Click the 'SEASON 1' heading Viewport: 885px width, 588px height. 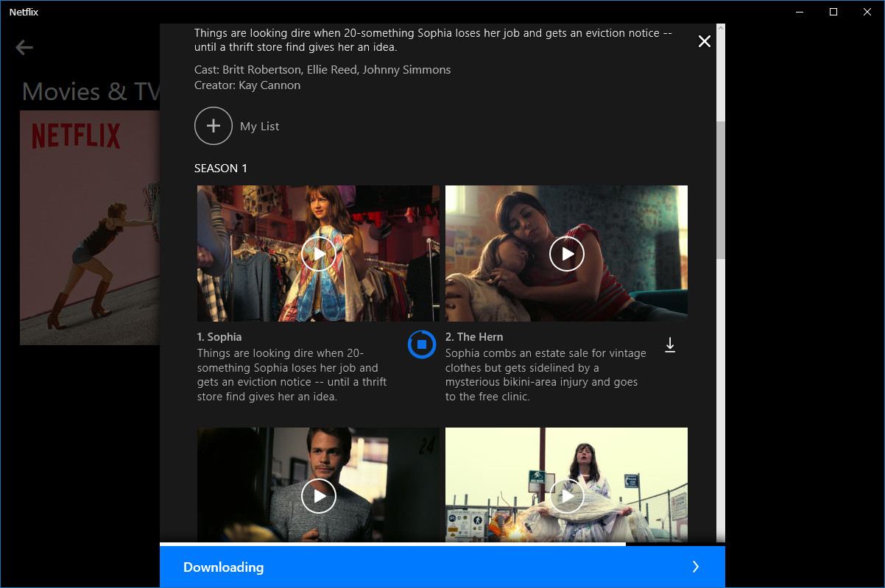click(x=221, y=169)
